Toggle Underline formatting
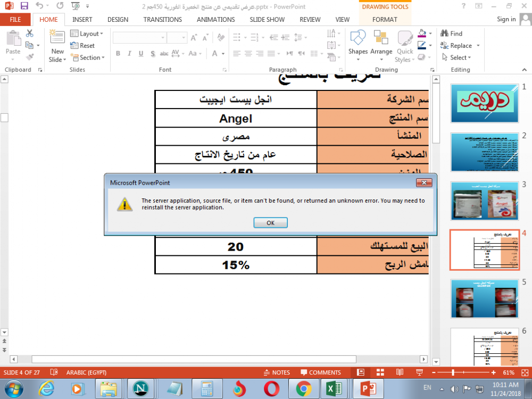 [x=141, y=53]
